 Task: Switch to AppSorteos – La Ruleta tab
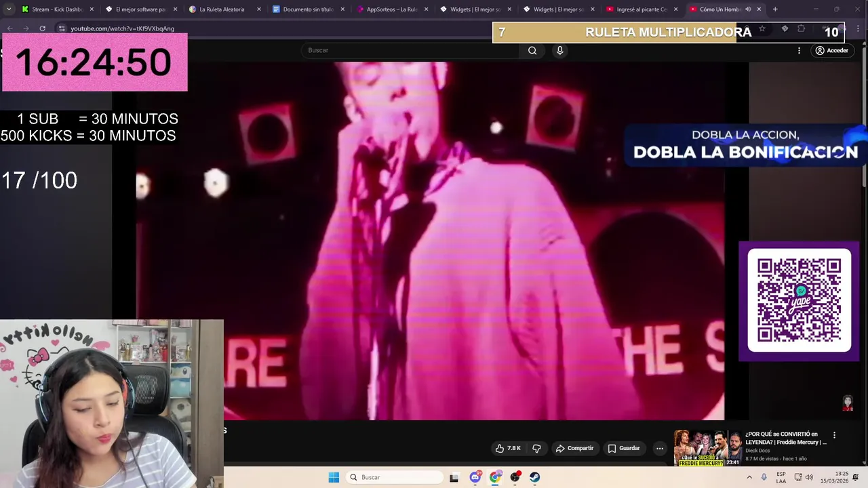click(x=392, y=9)
